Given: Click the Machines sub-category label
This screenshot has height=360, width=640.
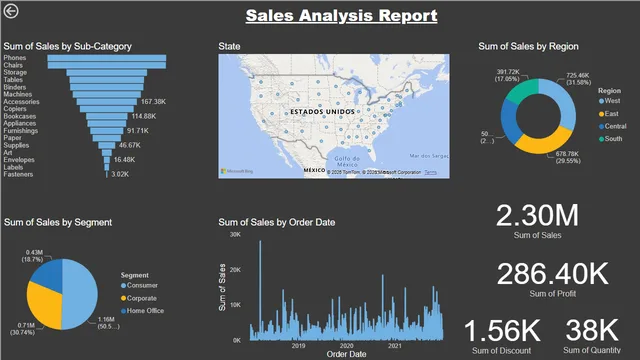Looking at the screenshot, I should click(18, 94).
